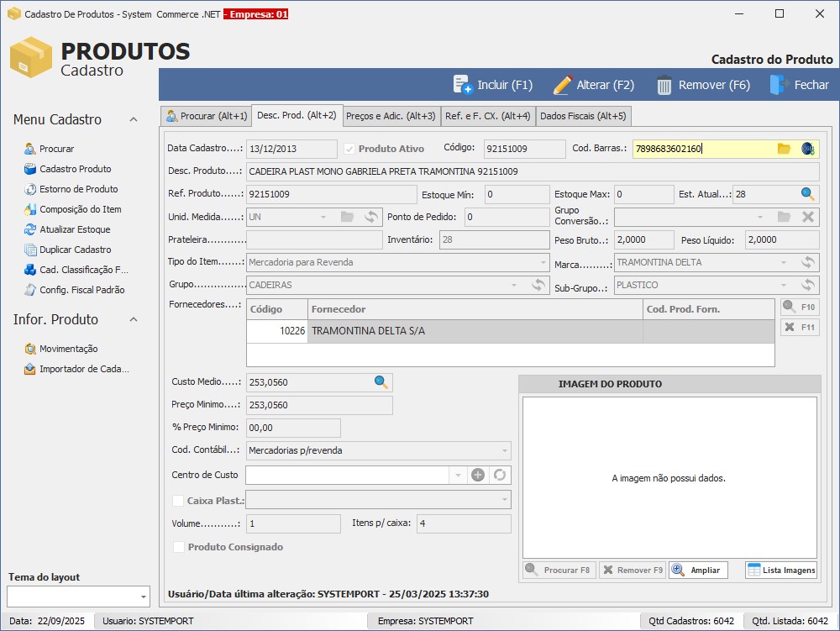Open Atualizar Estoque in sidebar

coord(74,229)
